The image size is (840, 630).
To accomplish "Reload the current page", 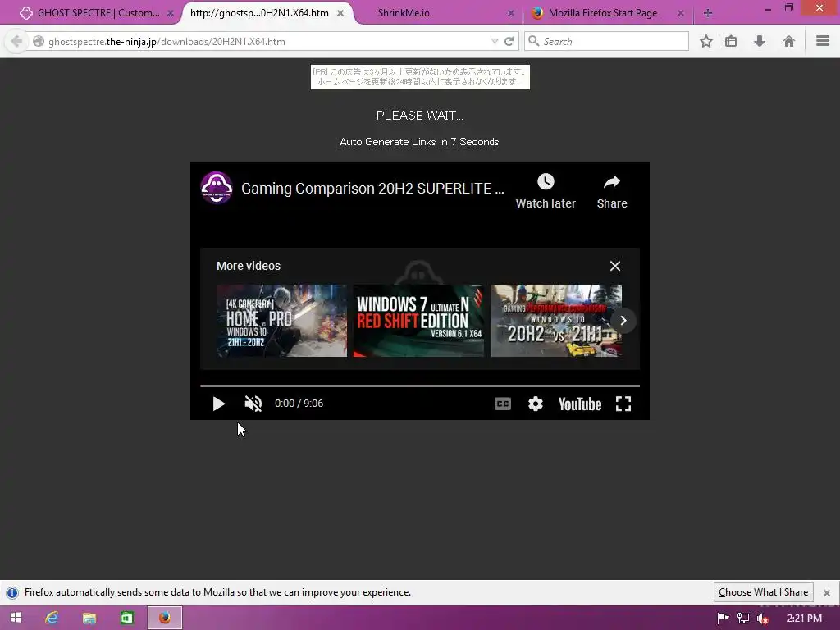I will click(x=509, y=41).
